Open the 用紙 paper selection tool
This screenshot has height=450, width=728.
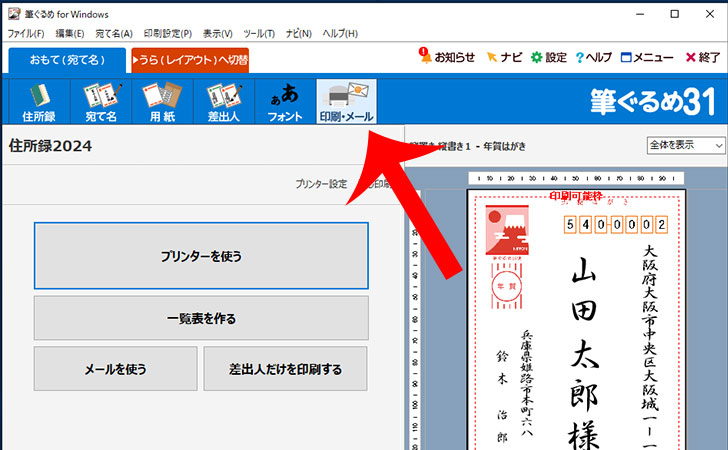(162, 102)
